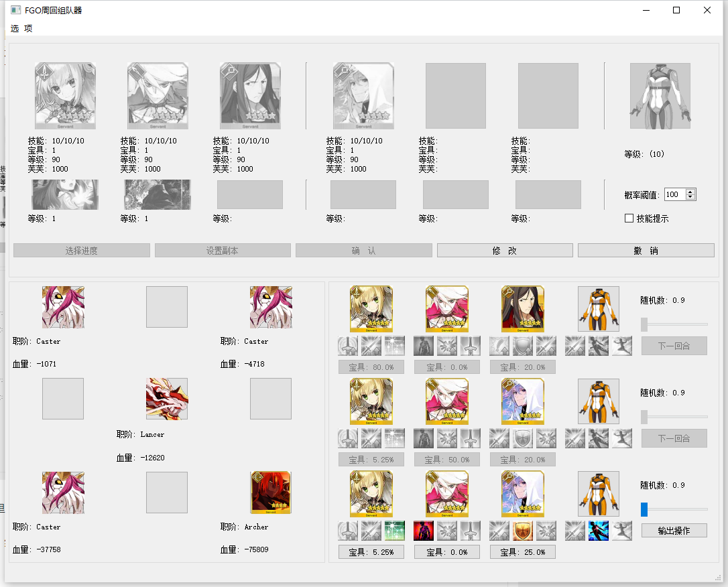
Task: Click the first master skill in turn two
Action: click(574, 438)
